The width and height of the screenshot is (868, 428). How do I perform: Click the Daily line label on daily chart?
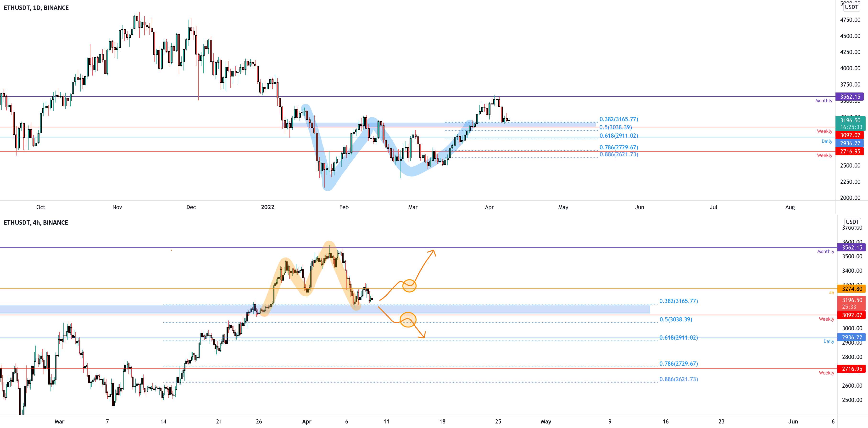827,141
